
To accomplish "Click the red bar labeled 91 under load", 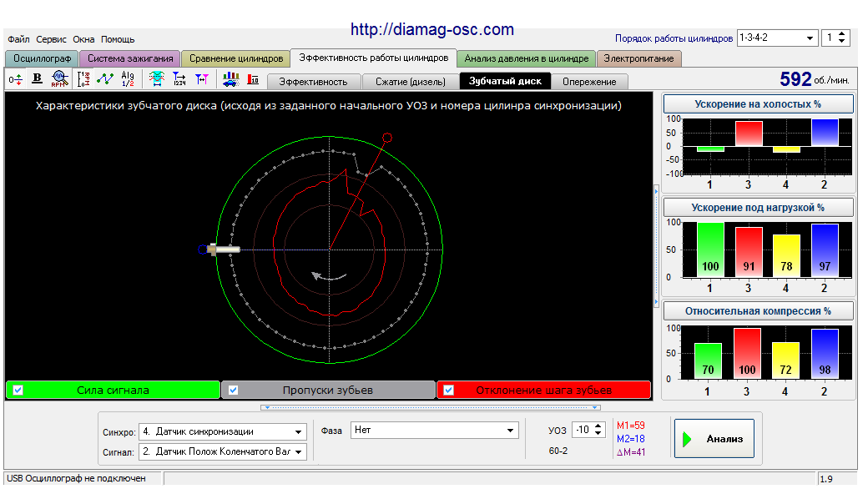I will [x=749, y=252].
